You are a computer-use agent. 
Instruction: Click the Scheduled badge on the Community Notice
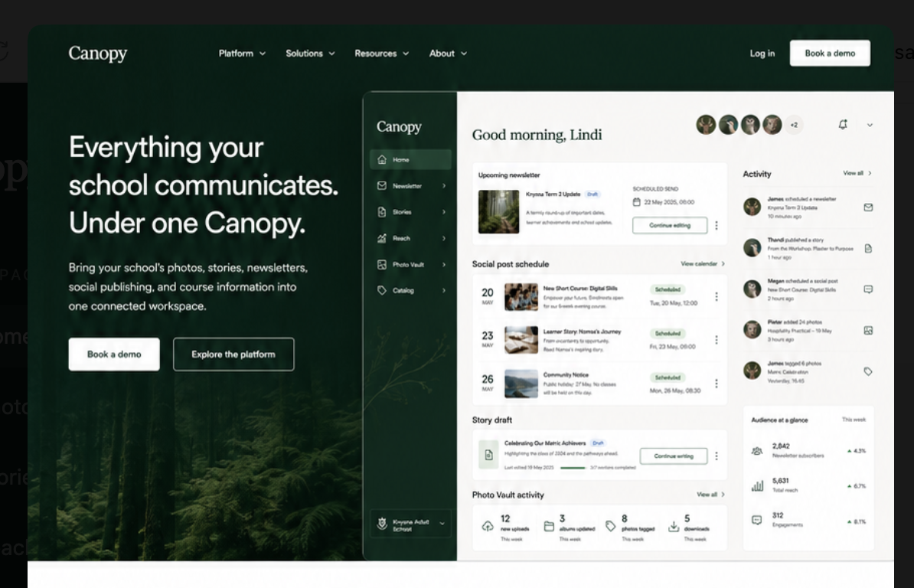pos(668,377)
